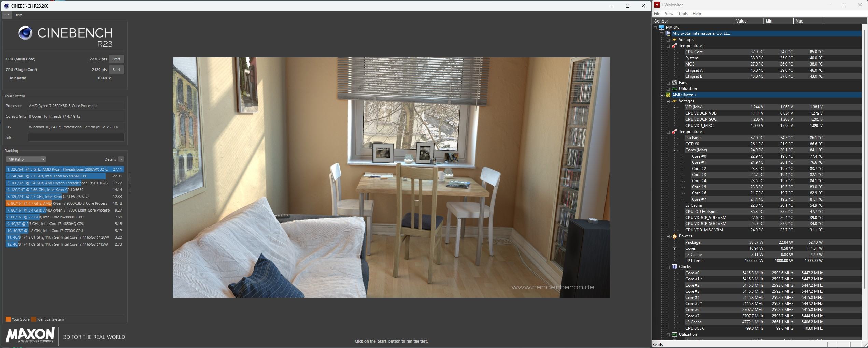This screenshot has height=348, width=868.
Task: Collapse the Clocks node
Action: [668, 267]
